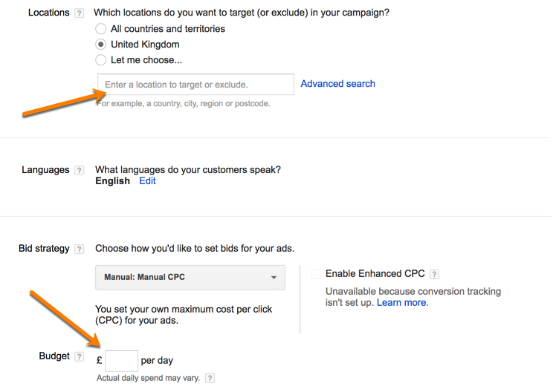Select the United Kingdom radio button

101,45
